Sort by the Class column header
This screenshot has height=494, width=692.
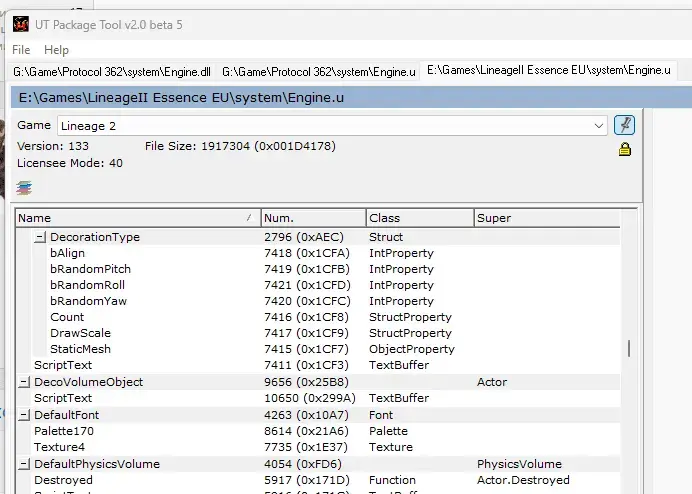click(x=420, y=218)
